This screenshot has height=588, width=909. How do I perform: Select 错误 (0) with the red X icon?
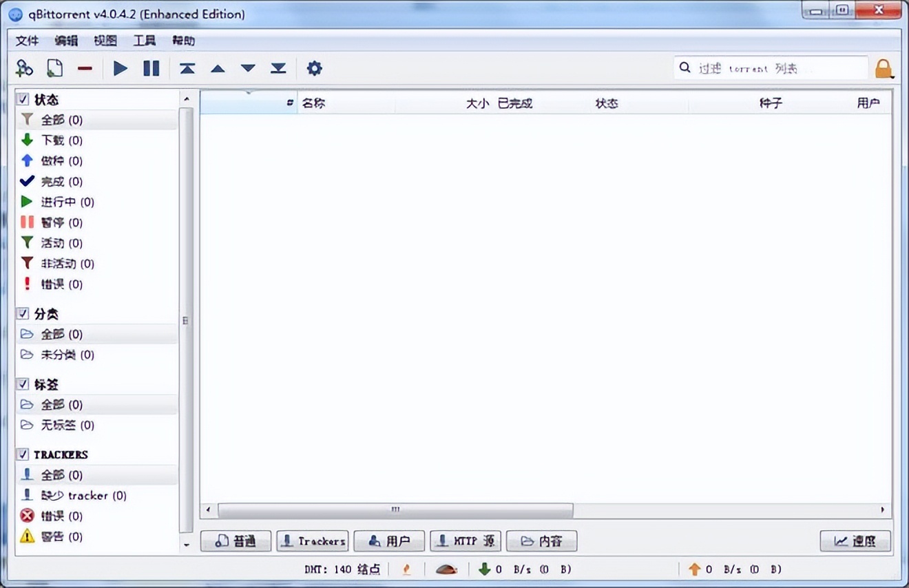tap(96, 516)
